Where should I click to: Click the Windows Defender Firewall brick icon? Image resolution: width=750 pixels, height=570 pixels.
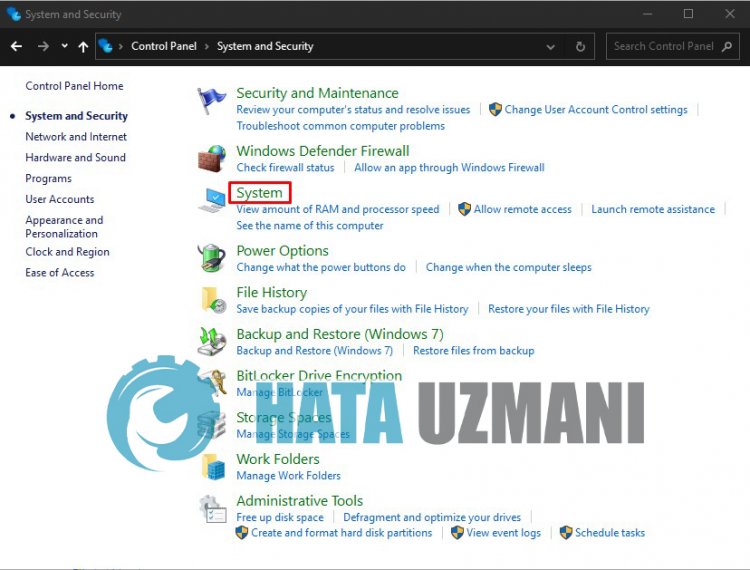point(212,158)
